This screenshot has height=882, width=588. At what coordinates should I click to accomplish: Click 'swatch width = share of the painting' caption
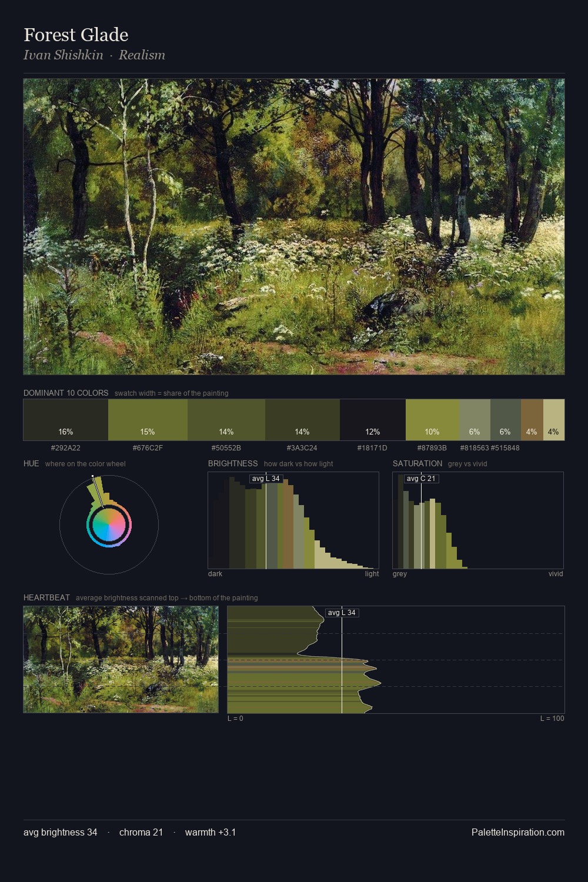(x=172, y=393)
